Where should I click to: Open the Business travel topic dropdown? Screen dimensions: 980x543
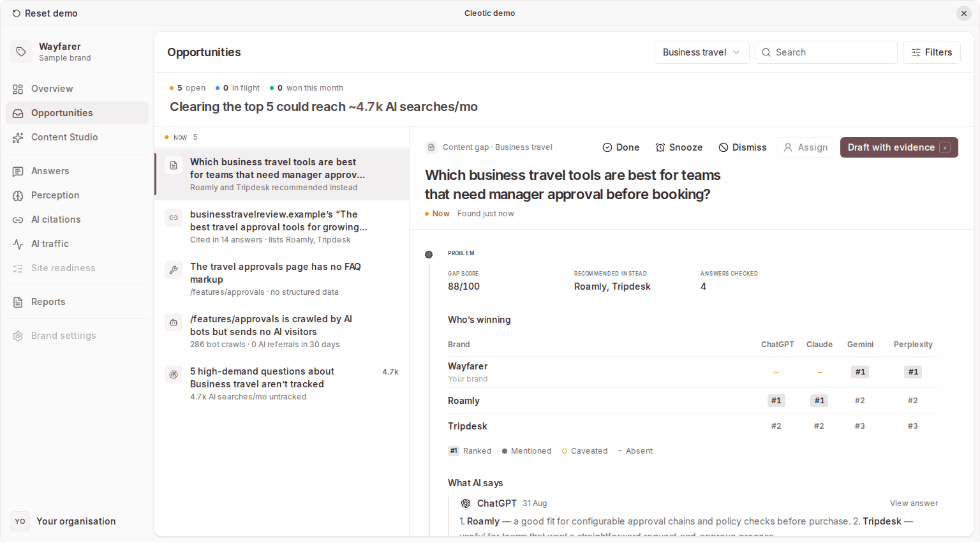click(x=702, y=52)
